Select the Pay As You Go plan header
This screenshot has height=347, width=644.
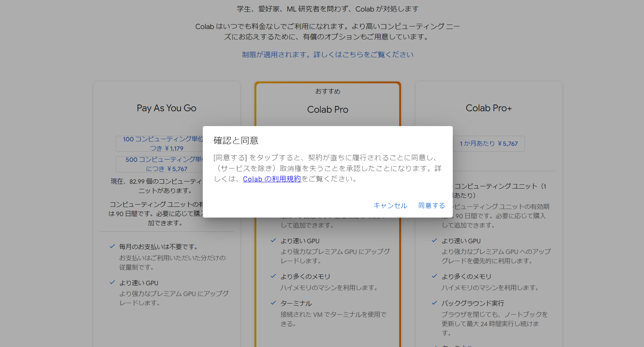pos(166,108)
